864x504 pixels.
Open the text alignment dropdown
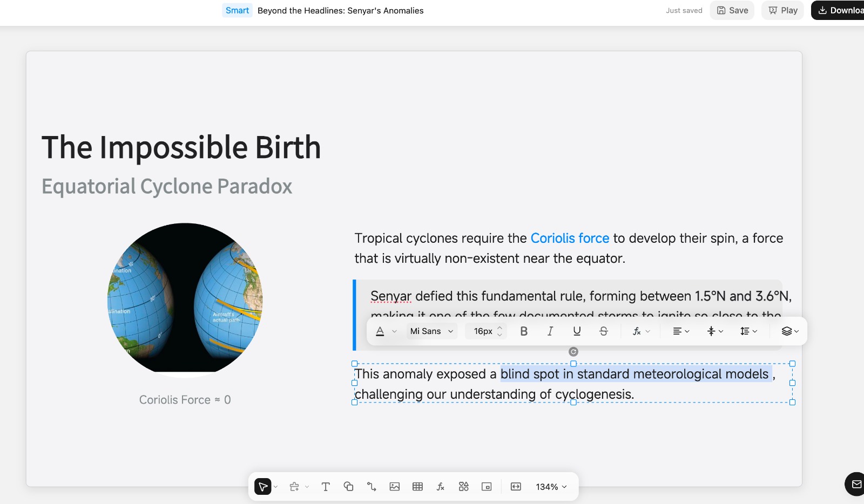point(681,331)
